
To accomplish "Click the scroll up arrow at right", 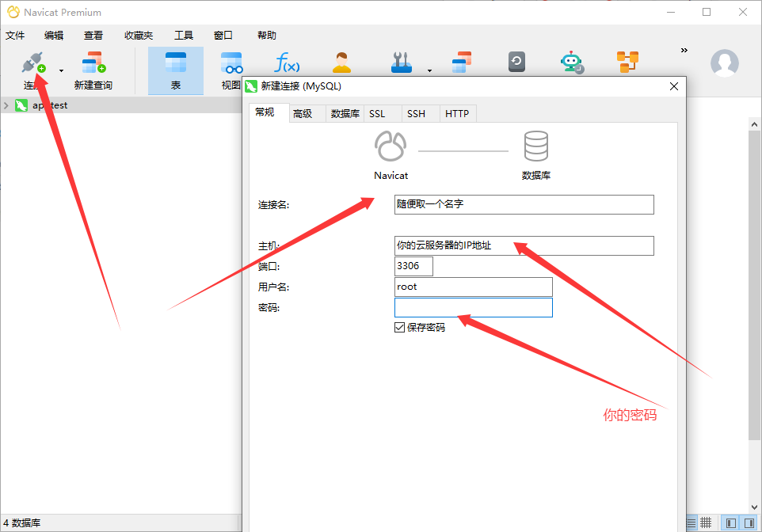I will point(754,124).
